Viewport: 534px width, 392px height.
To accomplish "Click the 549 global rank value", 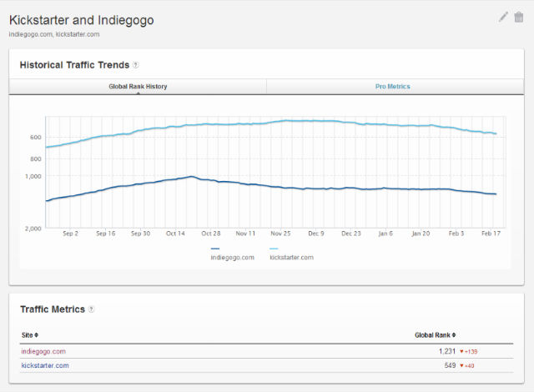I will (x=450, y=365).
